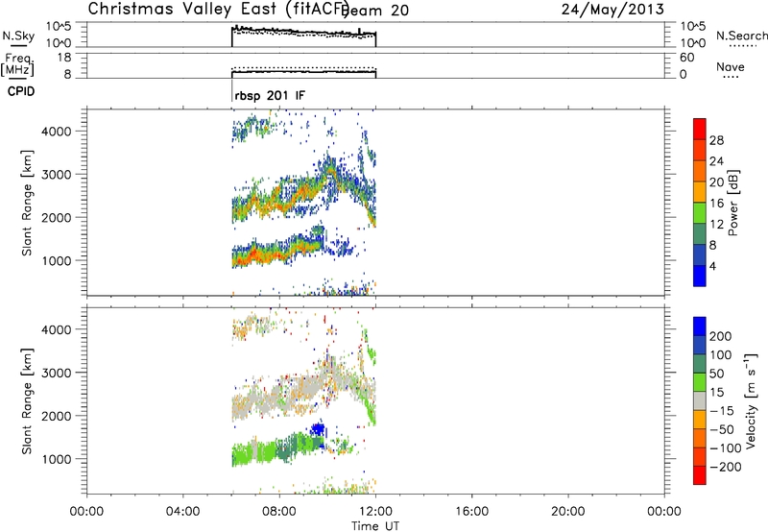The height and width of the screenshot is (532, 768).
Task: Click the '-15' Velocity colorbar tick label
Action: click(x=722, y=411)
